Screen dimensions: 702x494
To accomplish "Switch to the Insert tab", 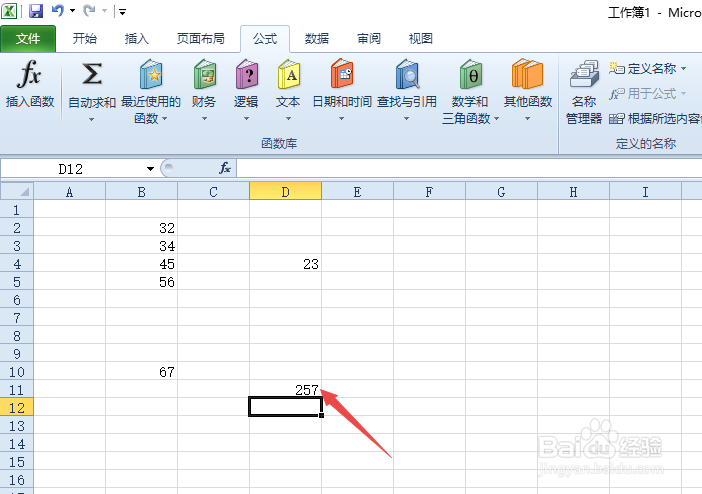I will [x=137, y=39].
